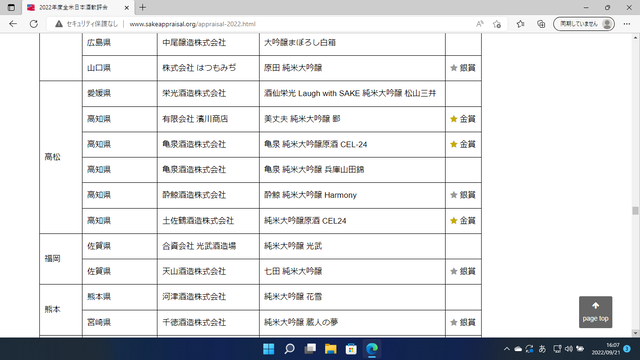640x360 pixels.
Task: Open the favorites list
Action: coord(520,24)
